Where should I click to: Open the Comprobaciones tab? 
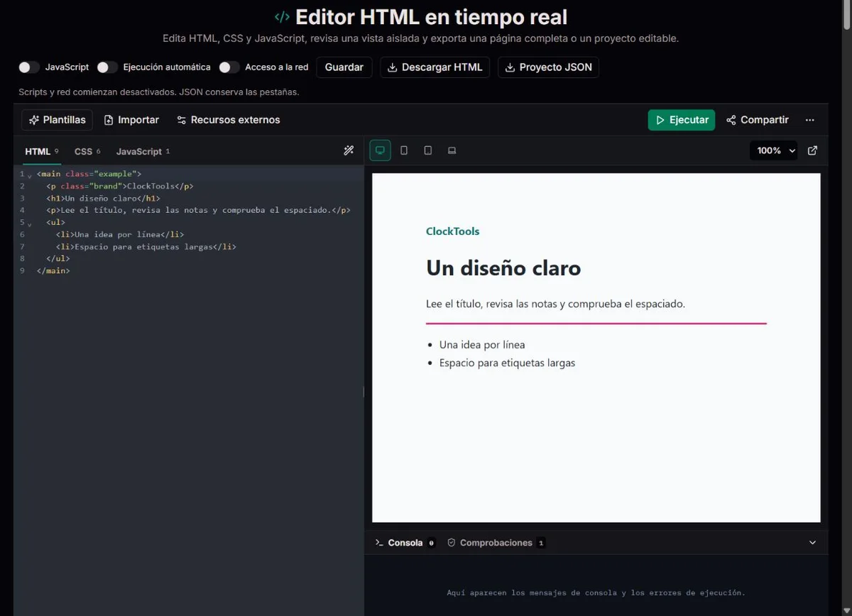[x=496, y=543]
